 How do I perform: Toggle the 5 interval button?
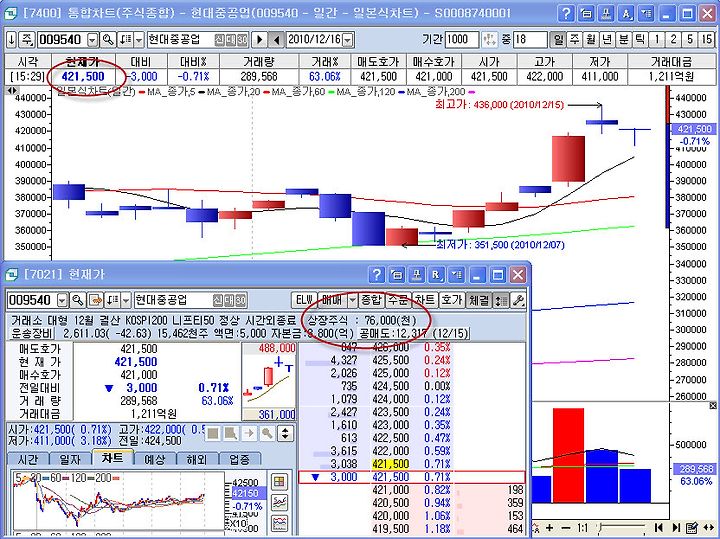click(690, 39)
